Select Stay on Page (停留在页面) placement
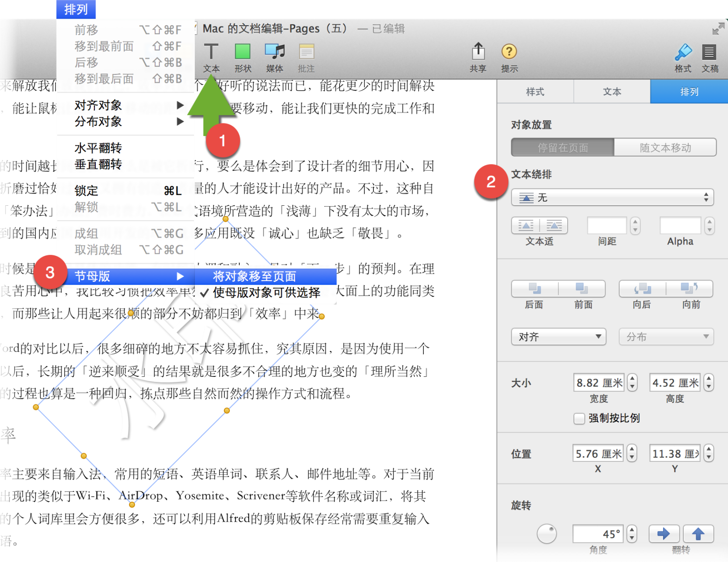728x562 pixels. [563, 147]
